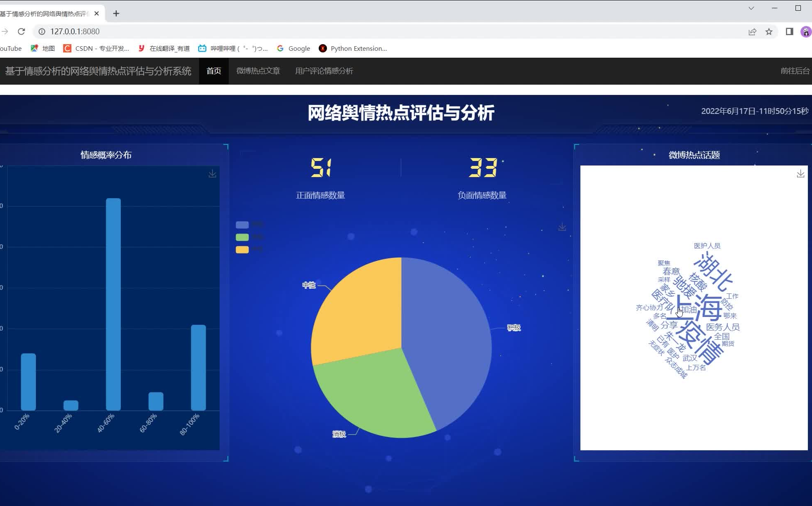Click the 消极 pie label
Image resolution: width=812 pixels, height=506 pixels.
(x=339, y=434)
